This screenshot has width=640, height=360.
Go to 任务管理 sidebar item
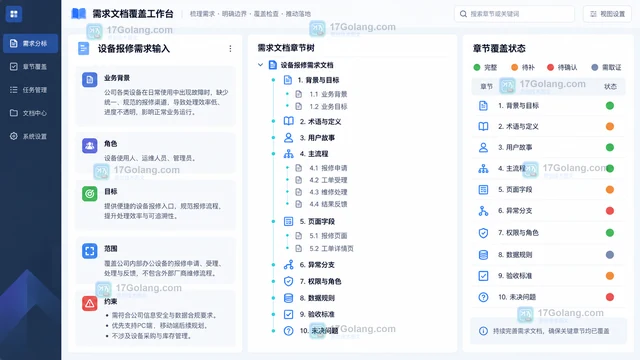click(31, 90)
